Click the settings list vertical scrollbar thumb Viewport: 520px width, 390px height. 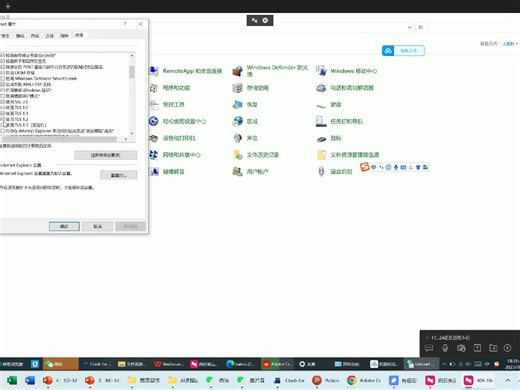[x=132, y=72]
